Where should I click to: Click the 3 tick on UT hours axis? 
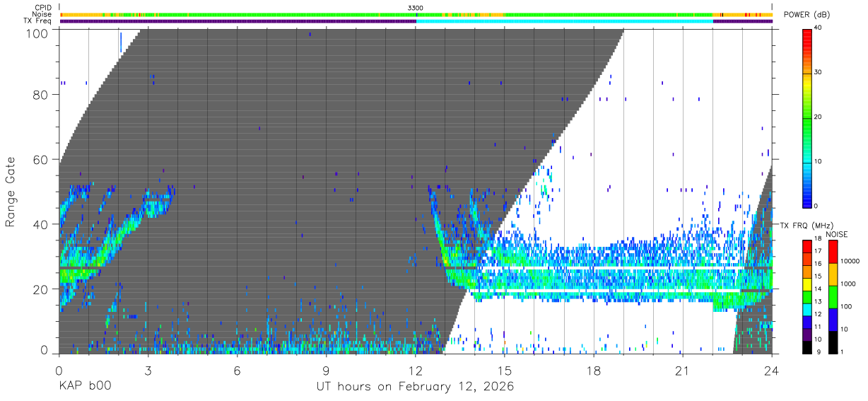point(148,369)
